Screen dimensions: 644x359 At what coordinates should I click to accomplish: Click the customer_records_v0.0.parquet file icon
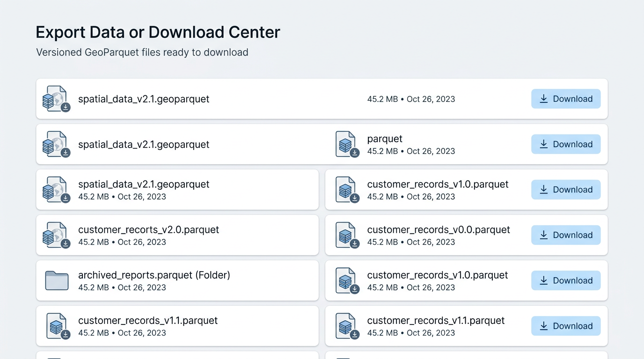tap(347, 235)
